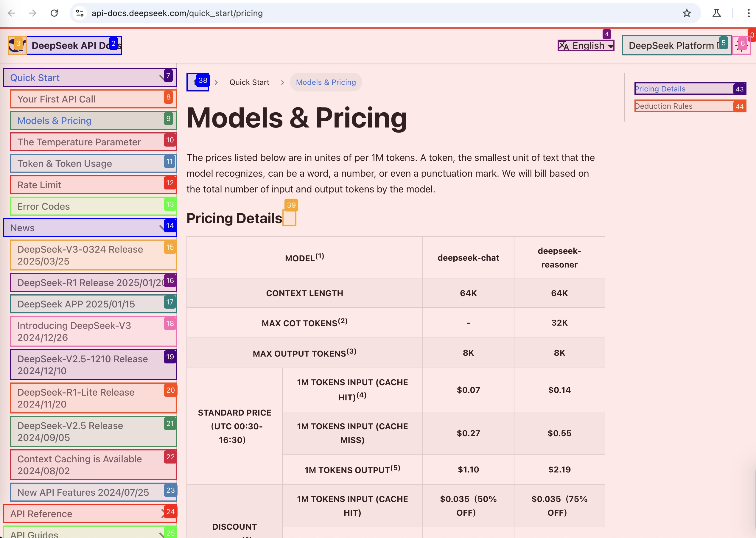The image size is (756, 538).
Task: Click the browser back arrow
Action: (12, 13)
